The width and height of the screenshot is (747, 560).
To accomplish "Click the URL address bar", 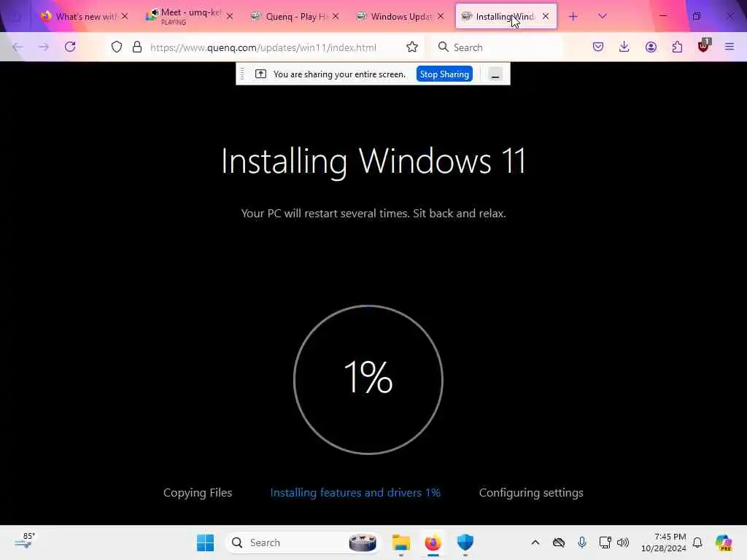I will coord(263,47).
